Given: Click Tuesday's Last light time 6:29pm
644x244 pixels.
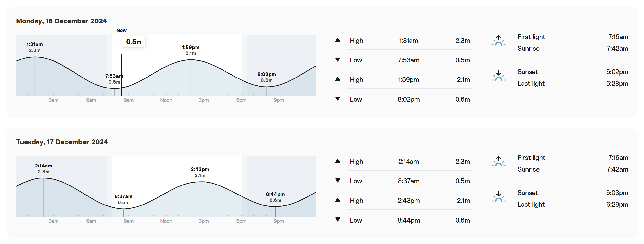Looking at the screenshot, I should 617,205.
